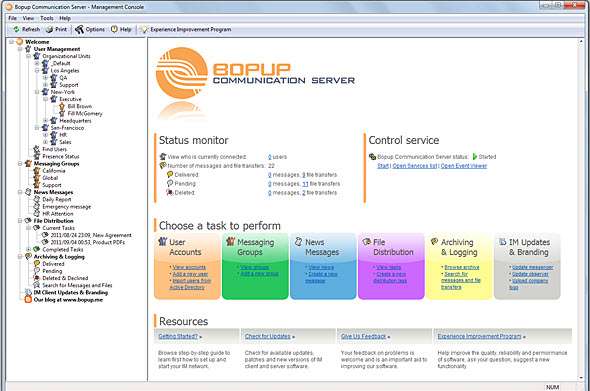Click the Open Event Viewer link

coord(464,166)
